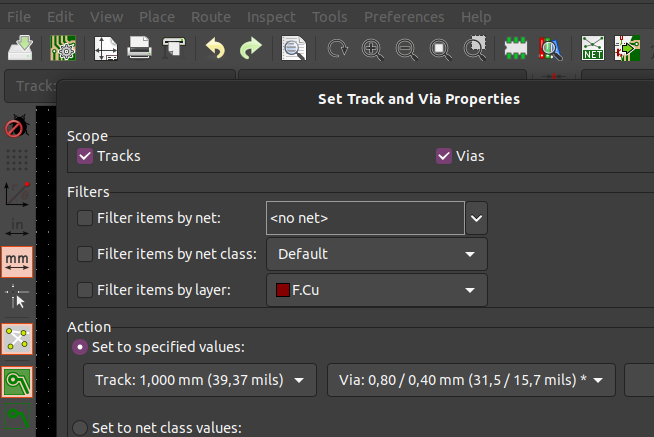This screenshot has height=437, width=654.
Task: Open the Edit menu
Action: click(x=60, y=17)
